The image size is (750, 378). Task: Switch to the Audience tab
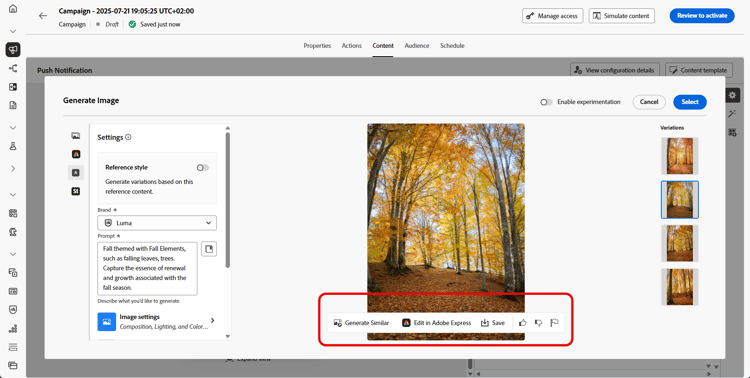(417, 45)
